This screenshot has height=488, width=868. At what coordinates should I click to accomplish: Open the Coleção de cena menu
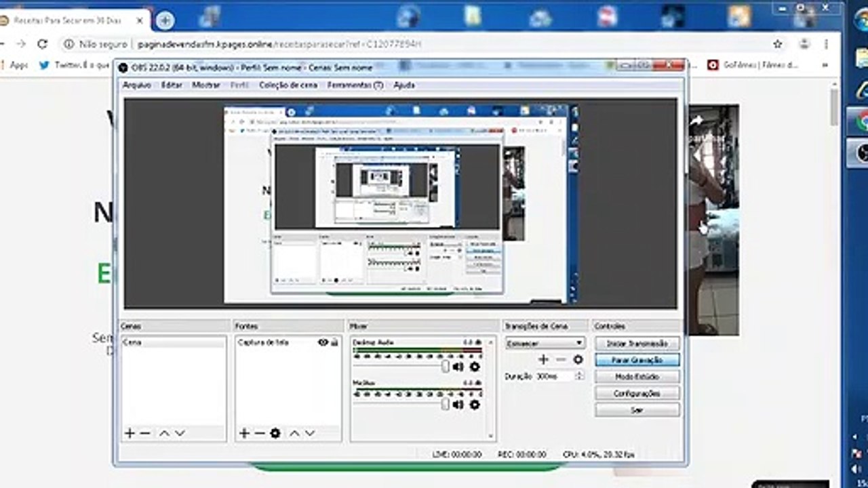[288, 85]
